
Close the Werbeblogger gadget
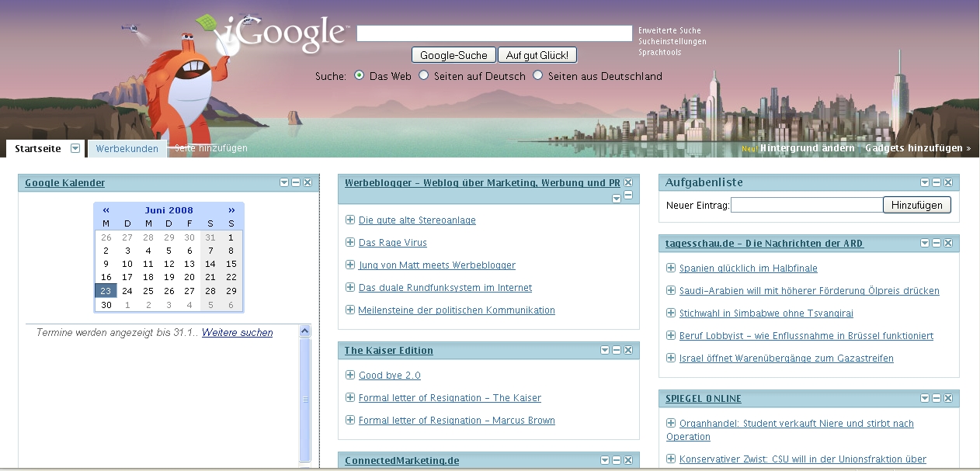coord(628,182)
